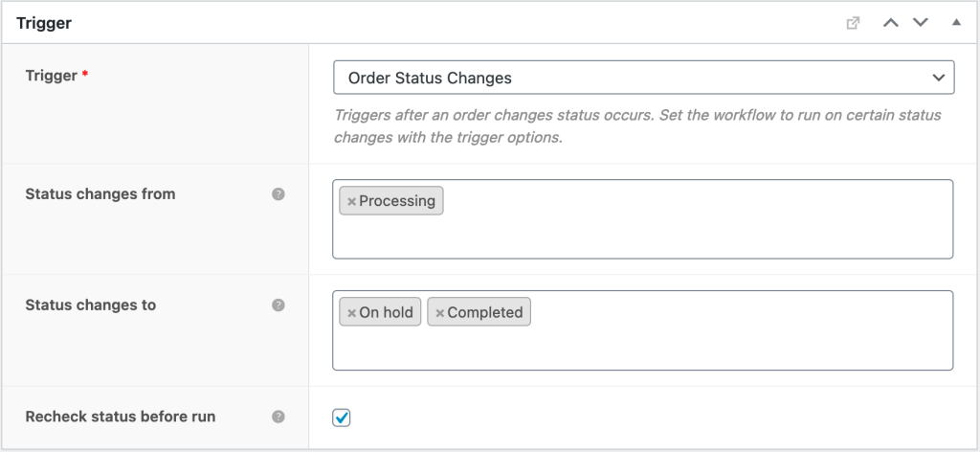
Task: Remove the On hold status tag
Action: pyautogui.click(x=351, y=312)
